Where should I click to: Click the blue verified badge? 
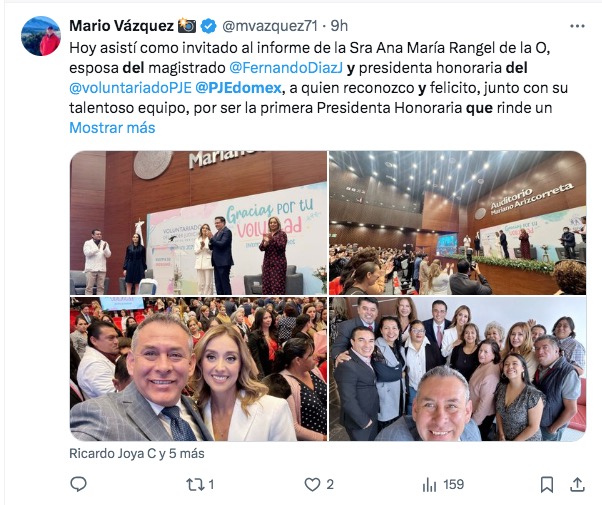click(x=208, y=26)
